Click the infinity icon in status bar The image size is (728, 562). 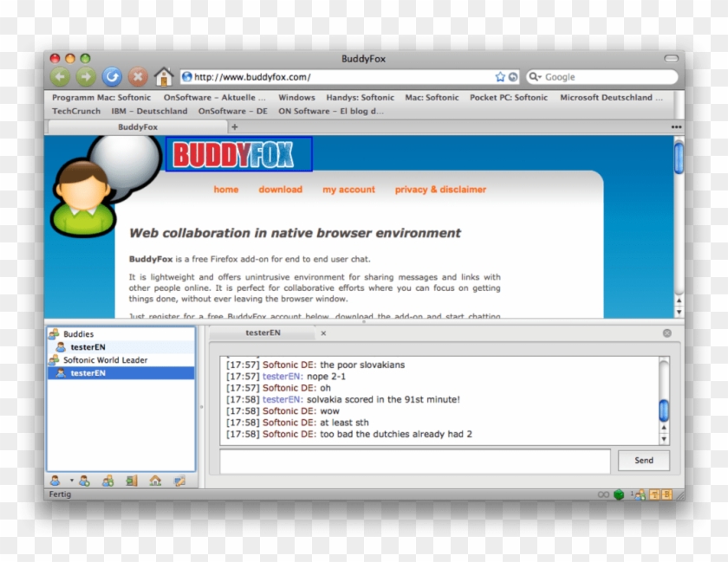(x=603, y=495)
